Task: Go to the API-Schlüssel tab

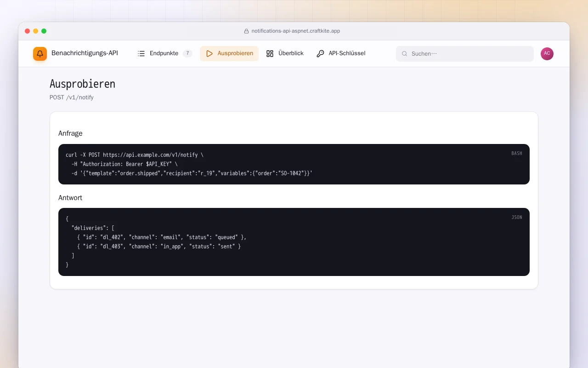Action: [341, 53]
